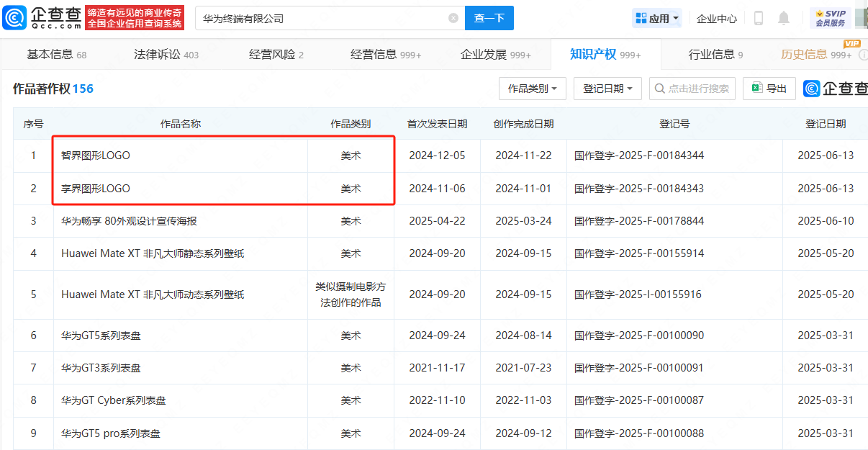This screenshot has height=450, width=868.
Task: Switch to the 企业发展 tab
Action: [496, 55]
